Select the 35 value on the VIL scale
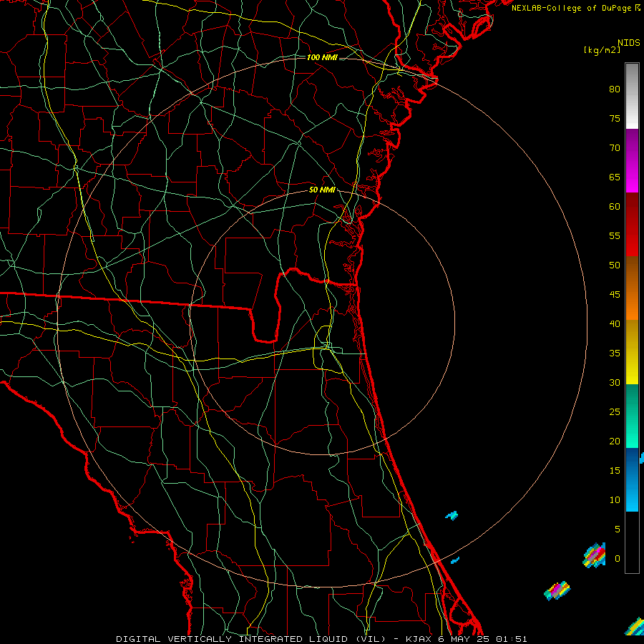644x644 pixels. point(615,353)
